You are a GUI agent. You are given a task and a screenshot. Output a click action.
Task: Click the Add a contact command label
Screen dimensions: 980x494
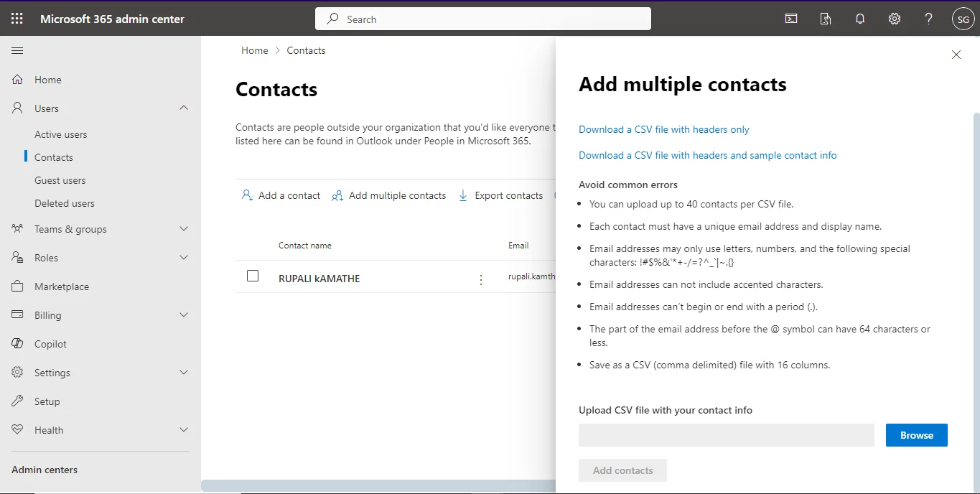(289, 195)
